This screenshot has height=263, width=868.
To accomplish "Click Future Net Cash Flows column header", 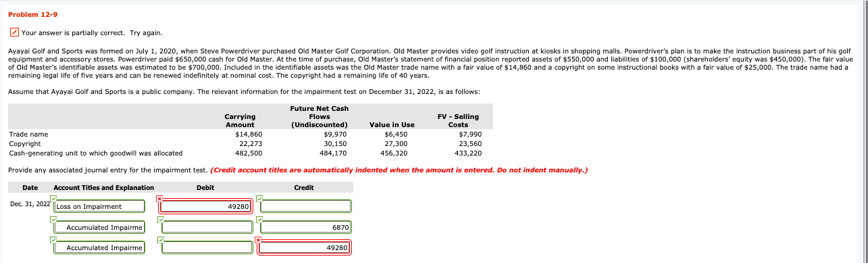I will coord(319,116).
